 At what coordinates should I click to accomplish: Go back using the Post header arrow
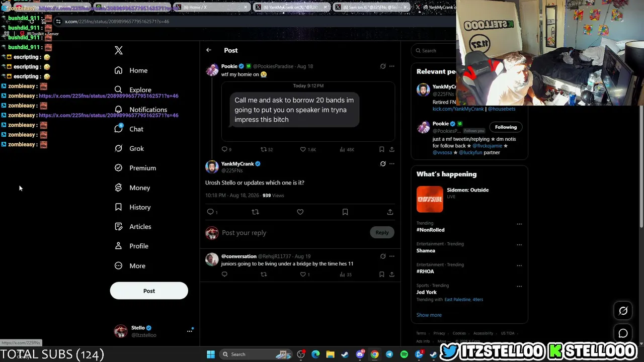208,50
